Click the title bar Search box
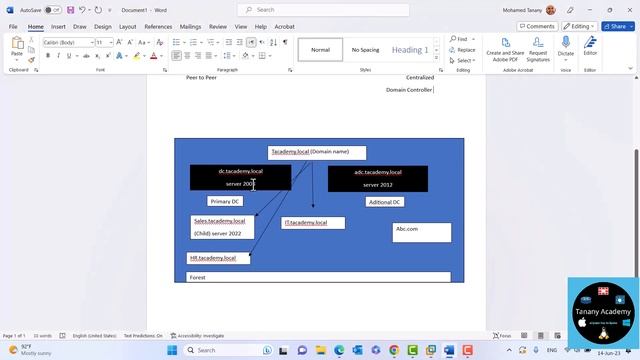 point(323,10)
